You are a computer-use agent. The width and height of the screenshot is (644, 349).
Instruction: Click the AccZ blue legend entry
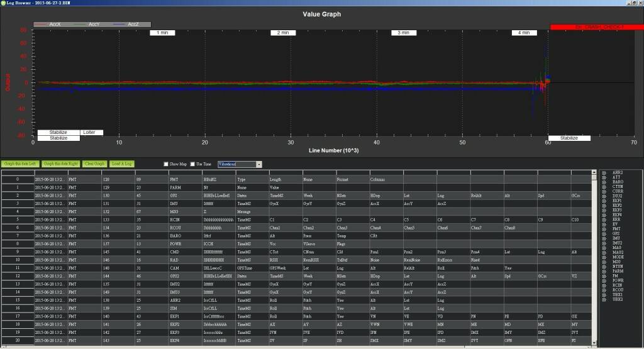pos(126,25)
